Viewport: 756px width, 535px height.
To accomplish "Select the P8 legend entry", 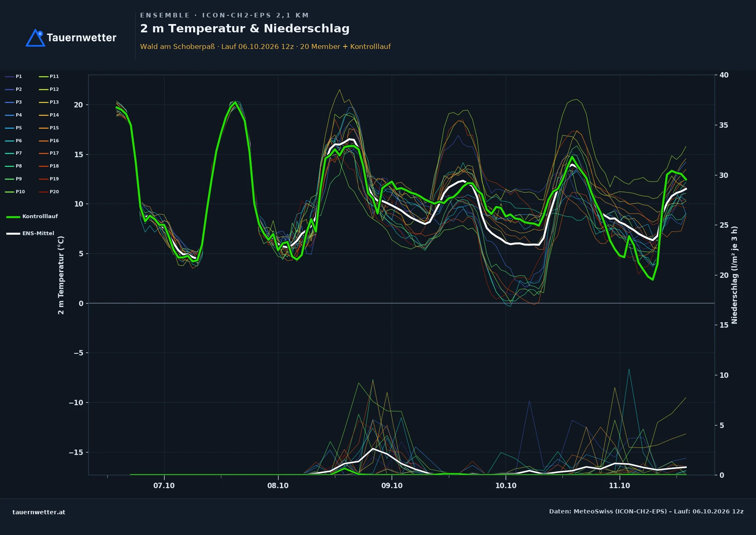I will click(13, 166).
